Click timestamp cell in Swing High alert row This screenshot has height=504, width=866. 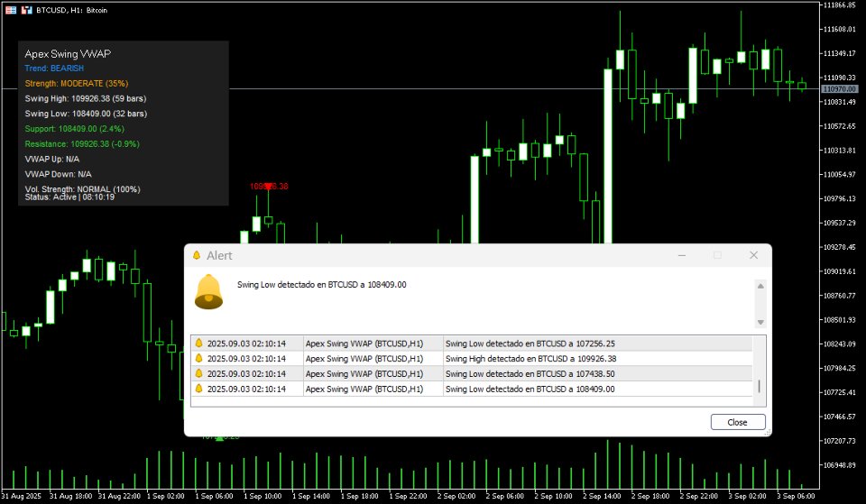click(x=246, y=358)
